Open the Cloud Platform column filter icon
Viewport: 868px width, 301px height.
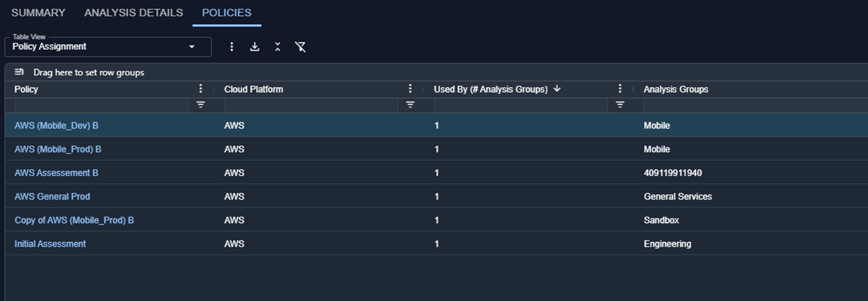click(410, 105)
